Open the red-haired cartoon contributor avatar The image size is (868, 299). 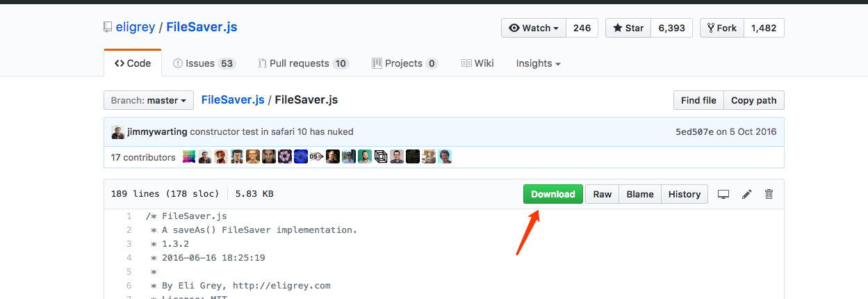point(221,156)
